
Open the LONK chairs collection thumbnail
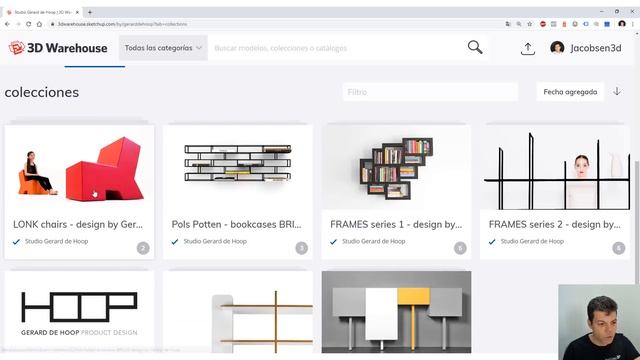80,167
